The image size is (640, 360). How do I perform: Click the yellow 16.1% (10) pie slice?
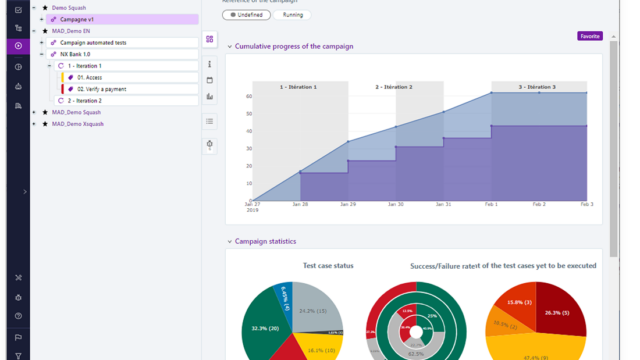click(322, 349)
